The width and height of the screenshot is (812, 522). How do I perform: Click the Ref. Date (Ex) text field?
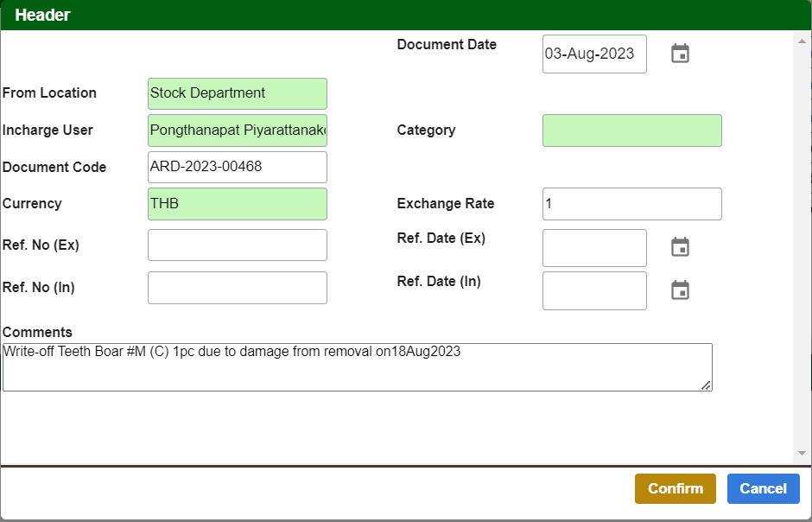[x=593, y=248]
